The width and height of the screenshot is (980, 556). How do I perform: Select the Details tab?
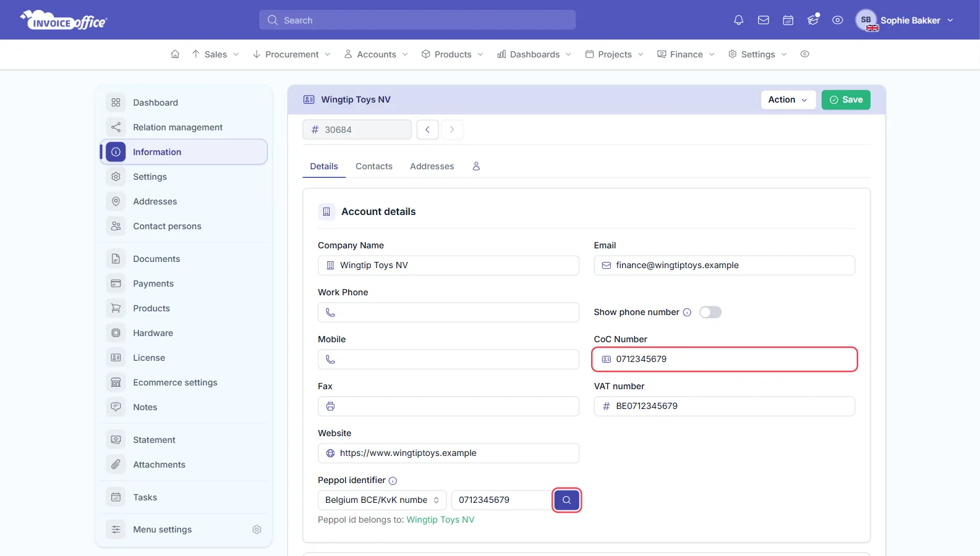[x=324, y=166]
